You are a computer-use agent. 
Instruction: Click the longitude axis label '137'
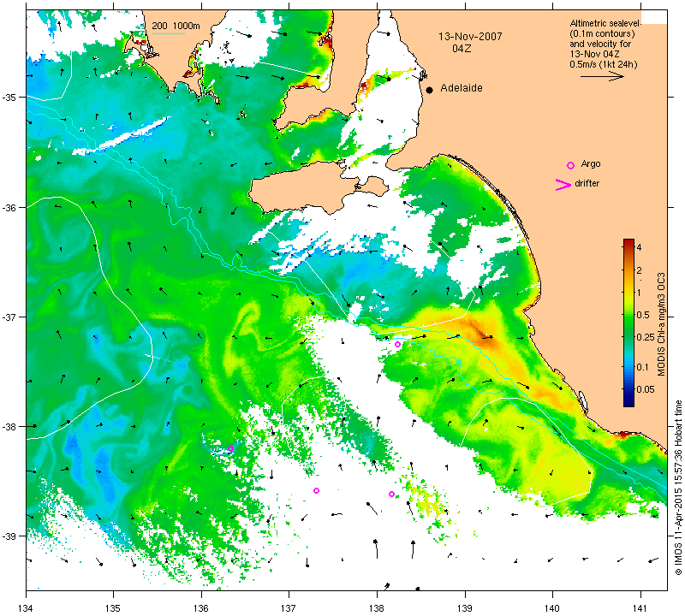coord(289,607)
